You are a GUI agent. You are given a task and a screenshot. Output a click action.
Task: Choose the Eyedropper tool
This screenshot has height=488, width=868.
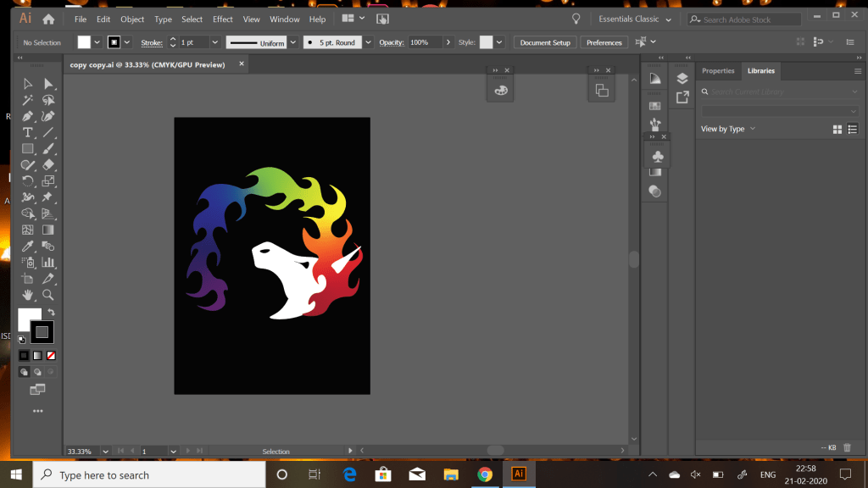[x=28, y=246]
